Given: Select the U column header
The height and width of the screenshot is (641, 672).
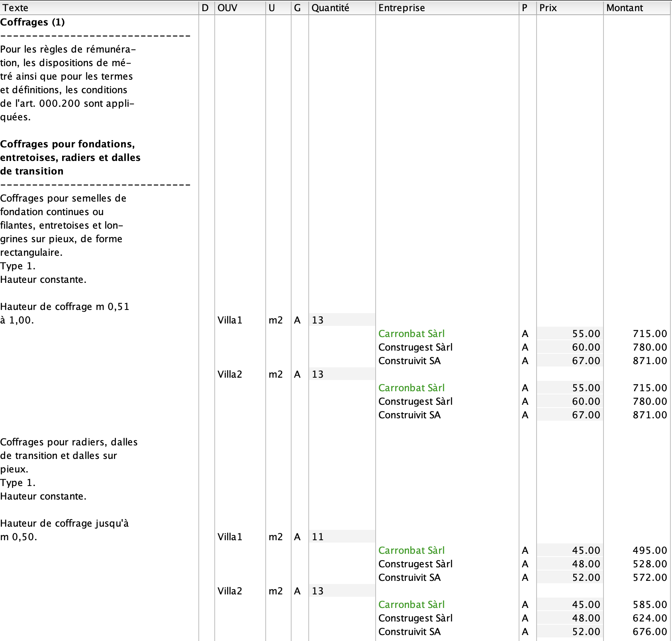Looking at the screenshot, I should [278, 8].
